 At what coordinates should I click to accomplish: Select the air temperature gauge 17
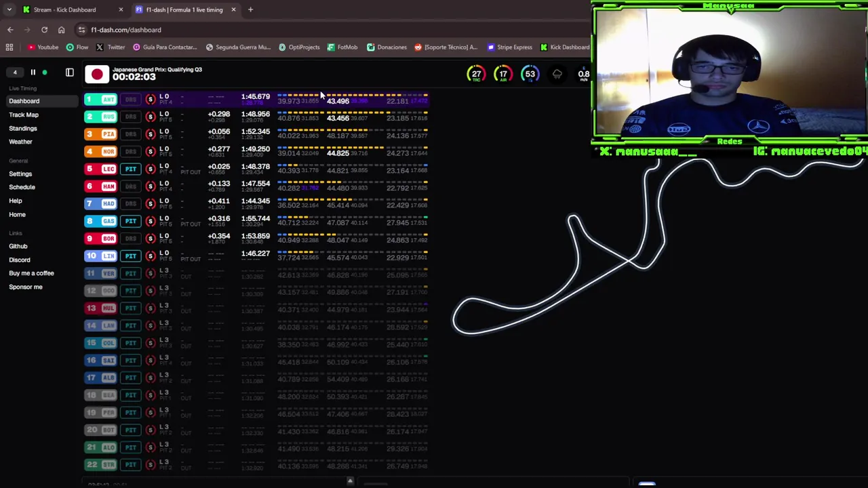(503, 74)
